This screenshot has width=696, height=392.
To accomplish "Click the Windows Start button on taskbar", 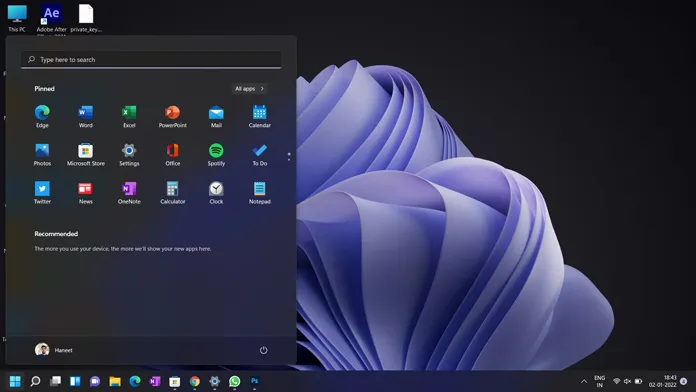I will tap(15, 381).
